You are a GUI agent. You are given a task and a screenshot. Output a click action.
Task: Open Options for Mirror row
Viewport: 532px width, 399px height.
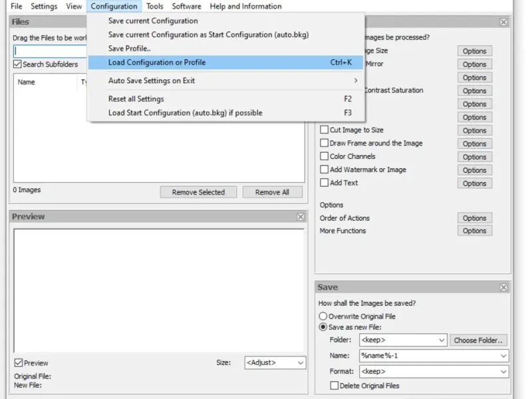(x=474, y=65)
